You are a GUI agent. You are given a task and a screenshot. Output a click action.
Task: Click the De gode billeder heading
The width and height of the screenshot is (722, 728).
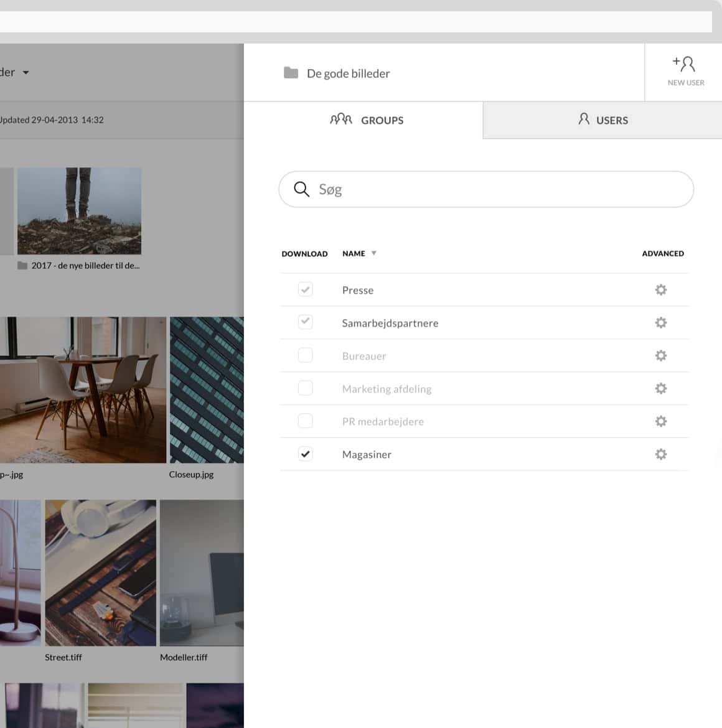coord(347,73)
